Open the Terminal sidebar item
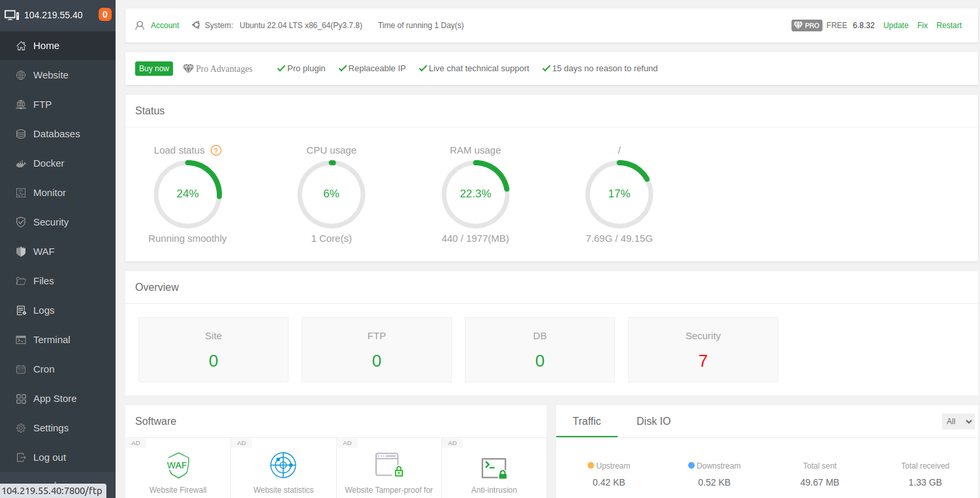Image resolution: width=980 pixels, height=498 pixels. click(52, 340)
